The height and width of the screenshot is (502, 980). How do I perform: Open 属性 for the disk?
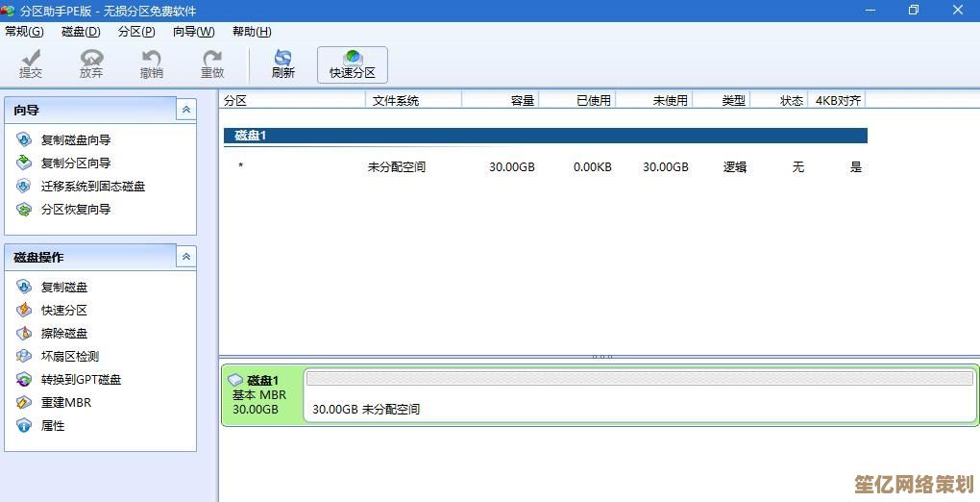pos(52,426)
